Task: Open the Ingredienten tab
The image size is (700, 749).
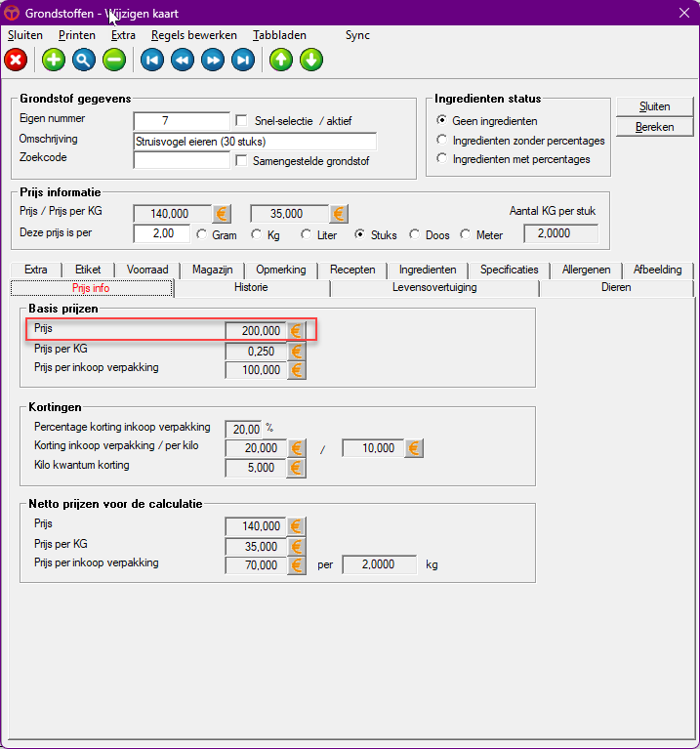Action: click(x=428, y=270)
